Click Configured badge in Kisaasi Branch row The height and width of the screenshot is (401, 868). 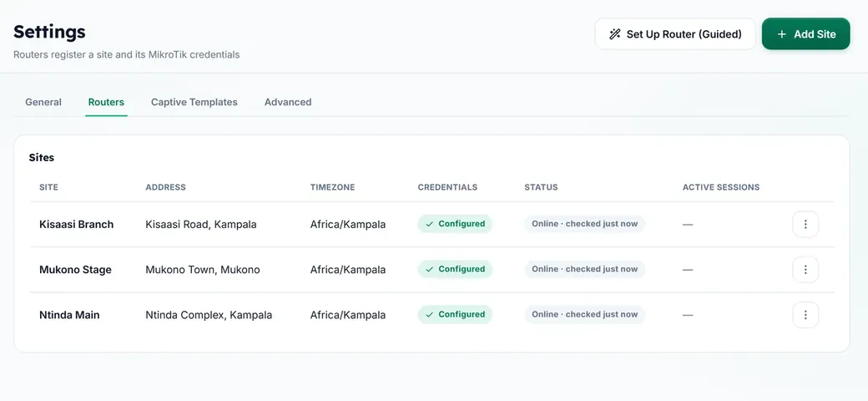click(x=455, y=224)
